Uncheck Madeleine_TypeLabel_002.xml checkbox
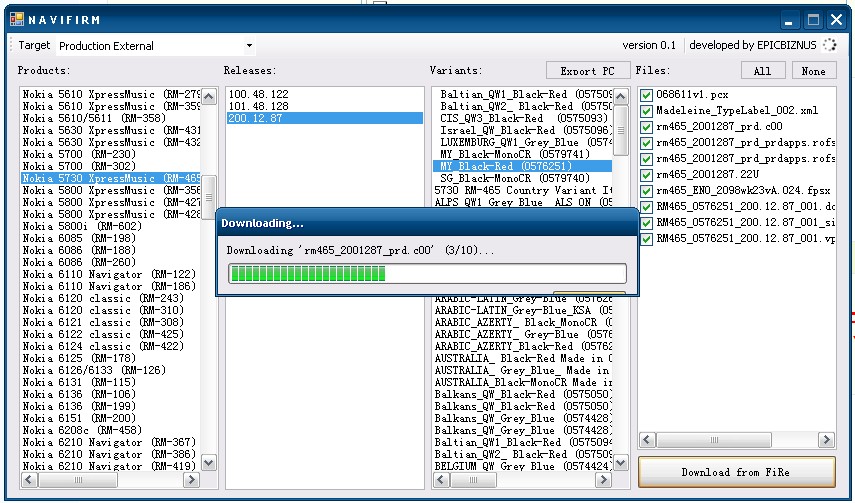This screenshot has height=503, width=855. (647, 111)
